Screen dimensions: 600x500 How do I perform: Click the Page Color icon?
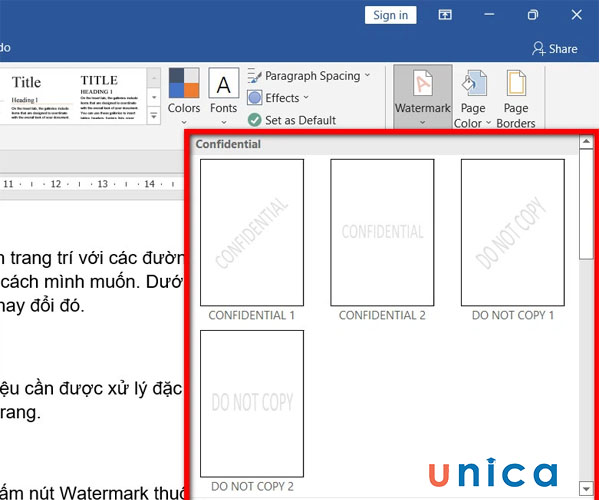472,95
